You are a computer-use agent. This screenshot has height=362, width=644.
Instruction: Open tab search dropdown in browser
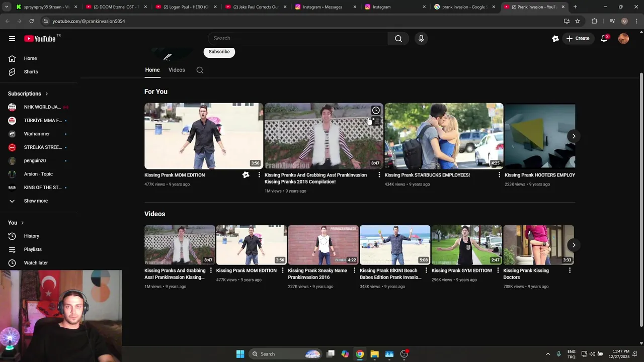(x=7, y=7)
